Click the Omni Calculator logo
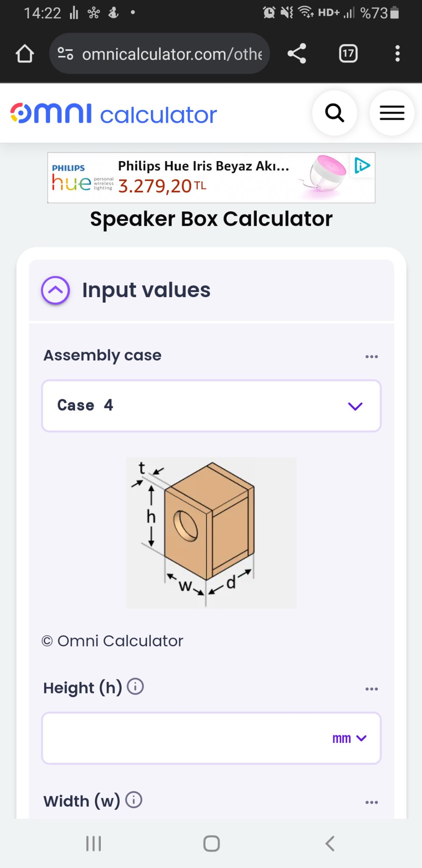This screenshot has height=868, width=422. pyautogui.click(x=114, y=114)
